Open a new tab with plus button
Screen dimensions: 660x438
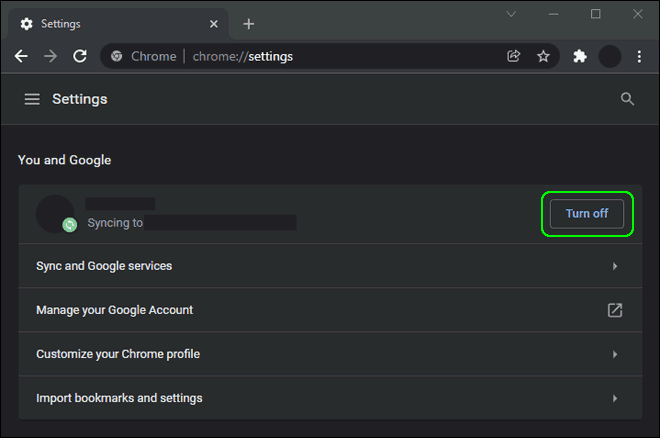(x=249, y=24)
